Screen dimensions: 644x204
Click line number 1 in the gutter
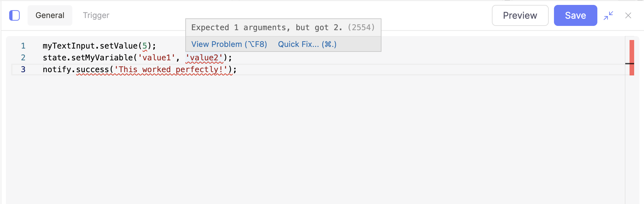point(23,46)
